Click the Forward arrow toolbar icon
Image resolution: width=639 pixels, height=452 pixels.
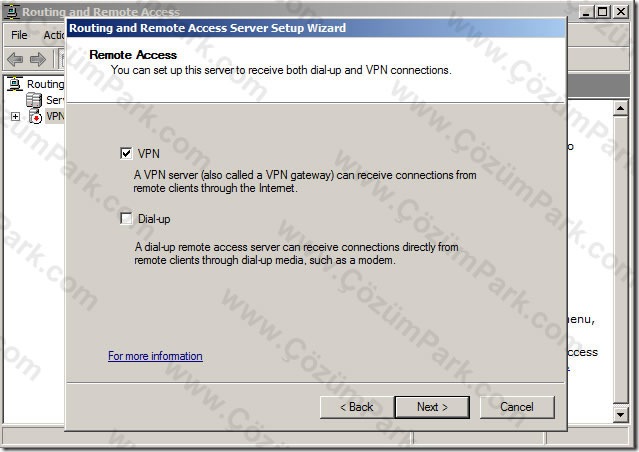click(38, 60)
